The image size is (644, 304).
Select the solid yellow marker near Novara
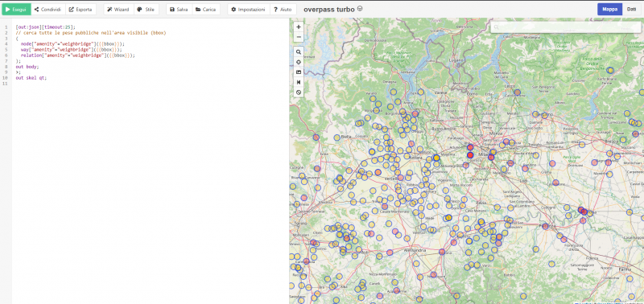pos(436,158)
